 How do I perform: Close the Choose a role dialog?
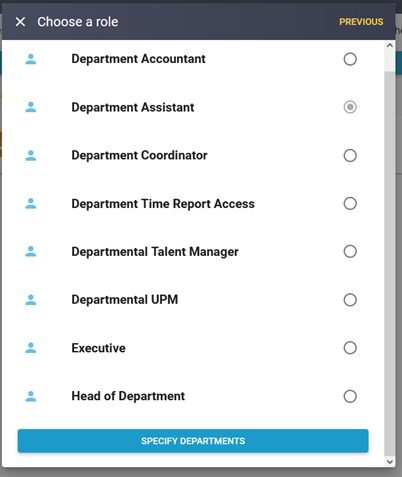coord(20,22)
